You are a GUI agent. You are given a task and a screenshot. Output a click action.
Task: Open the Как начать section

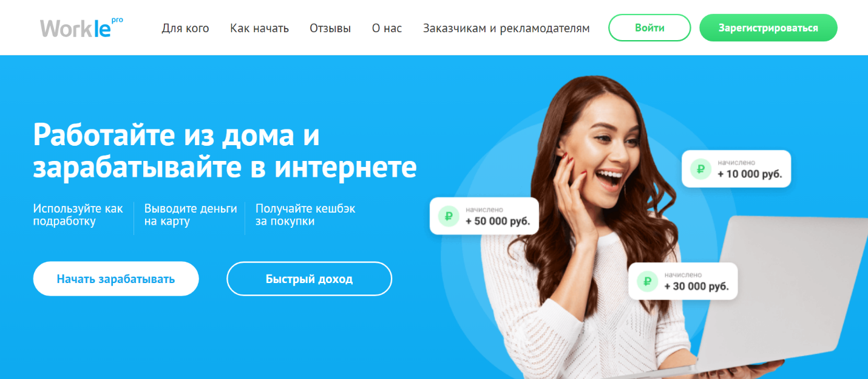click(x=259, y=28)
